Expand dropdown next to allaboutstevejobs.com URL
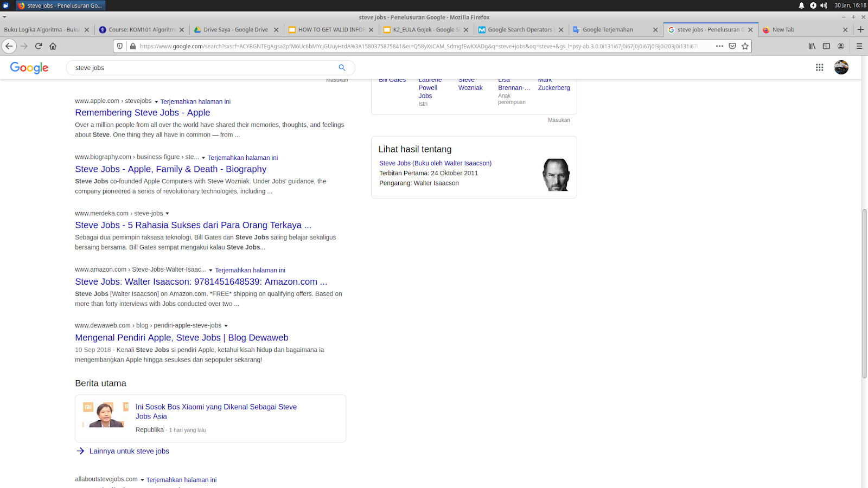868x488 pixels. pyautogui.click(x=142, y=480)
